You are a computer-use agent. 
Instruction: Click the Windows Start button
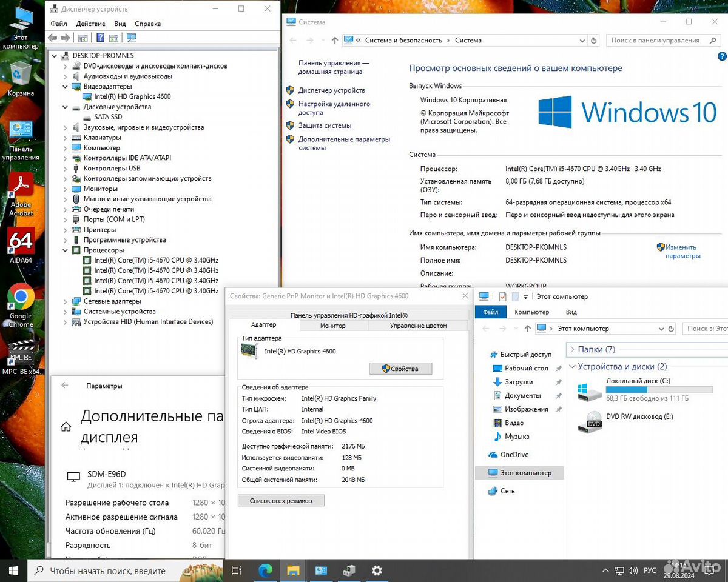point(14,570)
